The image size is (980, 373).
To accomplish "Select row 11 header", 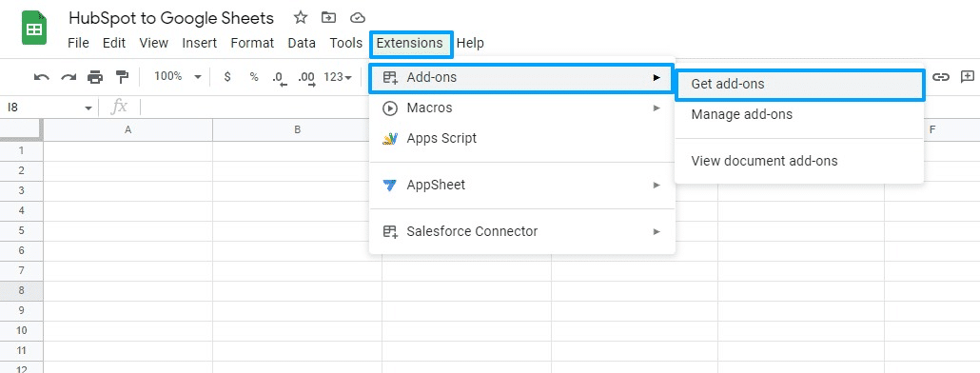I will (21, 350).
